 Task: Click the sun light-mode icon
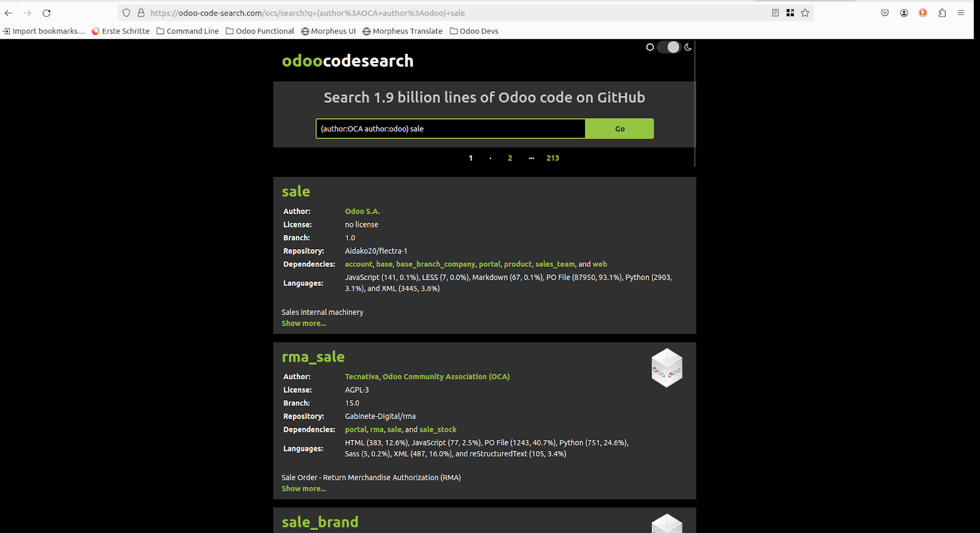pyautogui.click(x=650, y=47)
